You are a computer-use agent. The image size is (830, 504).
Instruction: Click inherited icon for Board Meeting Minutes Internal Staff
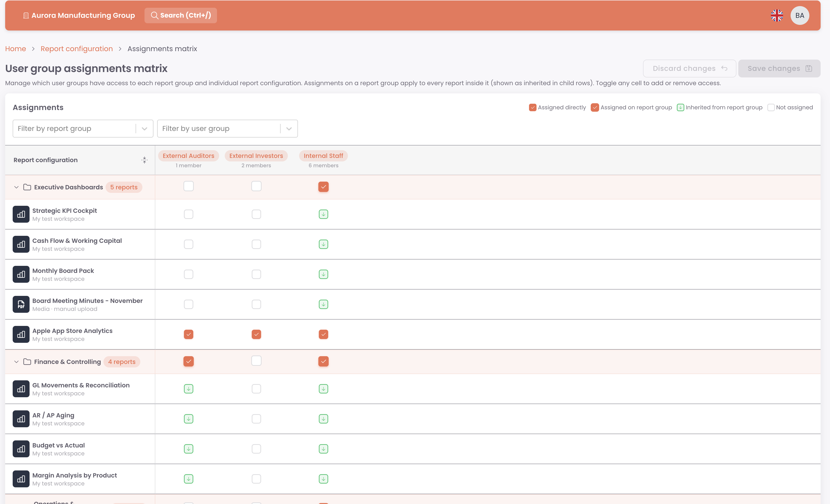[323, 304]
